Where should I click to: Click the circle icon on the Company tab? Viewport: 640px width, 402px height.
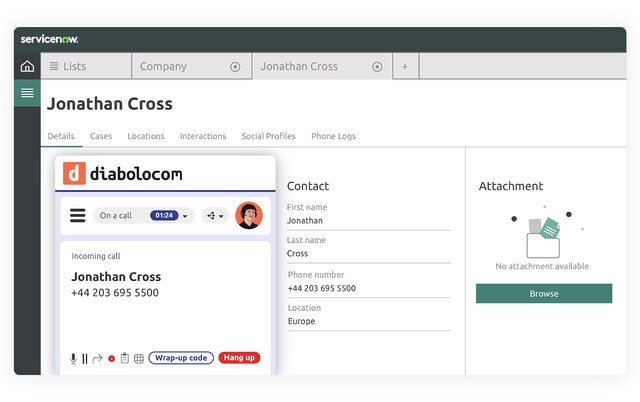click(x=235, y=67)
